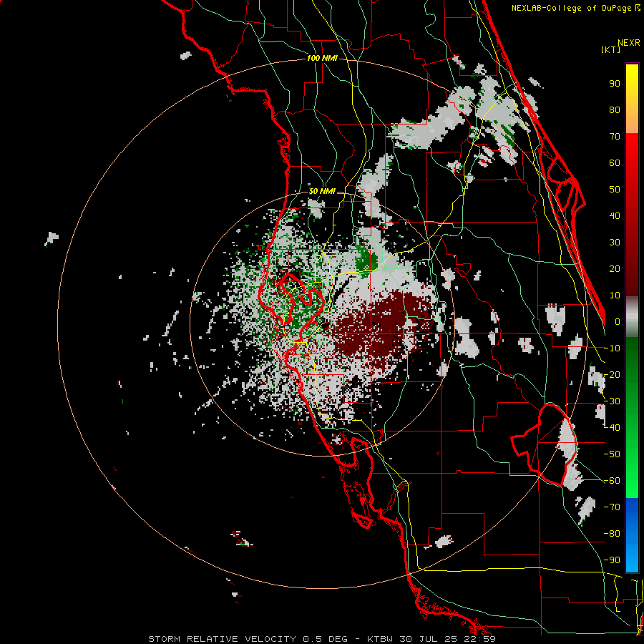The width and height of the screenshot is (644, 644).
Task: Click the 0 value on the velocity scale
Action: point(618,322)
